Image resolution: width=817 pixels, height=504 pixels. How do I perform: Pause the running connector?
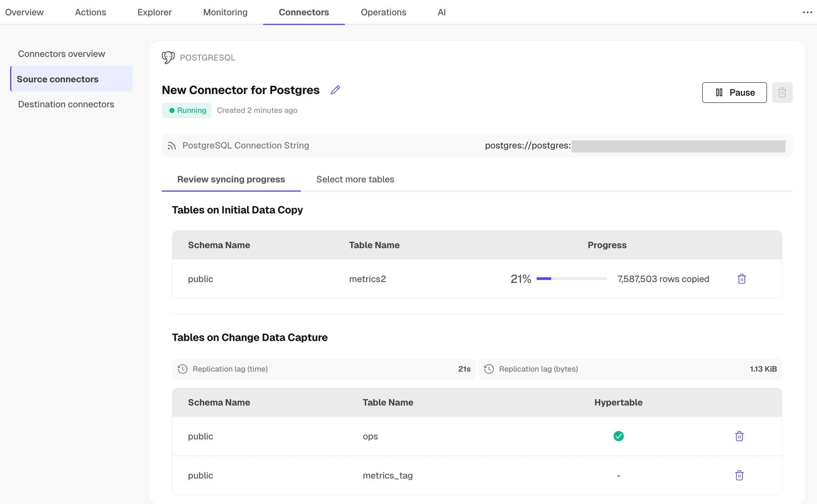pos(734,92)
